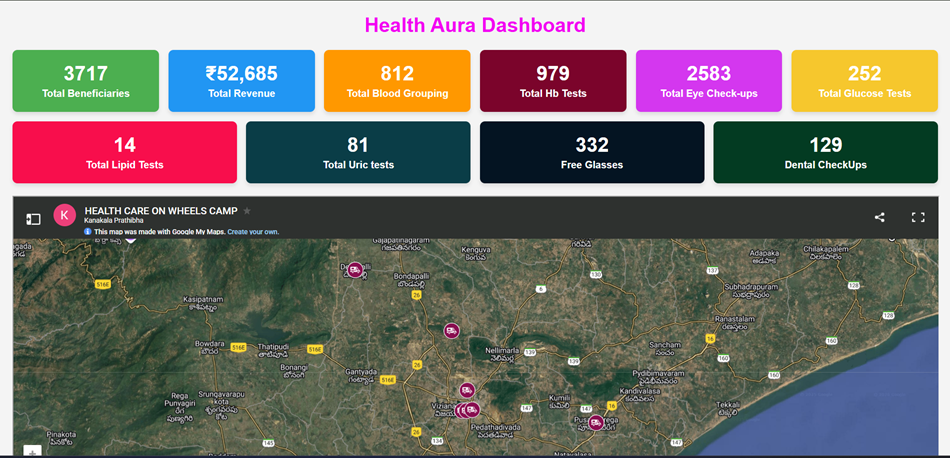This screenshot has height=458, width=950.
Task: Select the camp marker west of Nellimarla
Action: (451, 331)
